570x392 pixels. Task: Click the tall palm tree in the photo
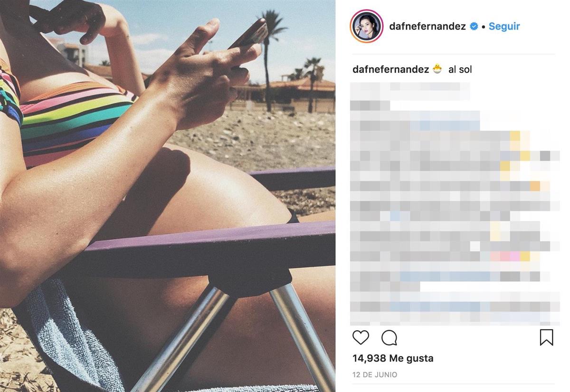click(x=271, y=57)
